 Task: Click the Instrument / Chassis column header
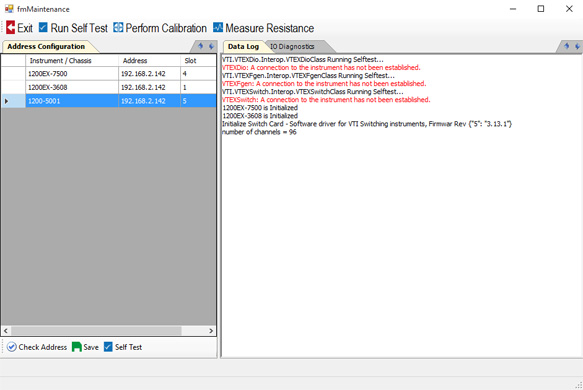tap(72, 61)
